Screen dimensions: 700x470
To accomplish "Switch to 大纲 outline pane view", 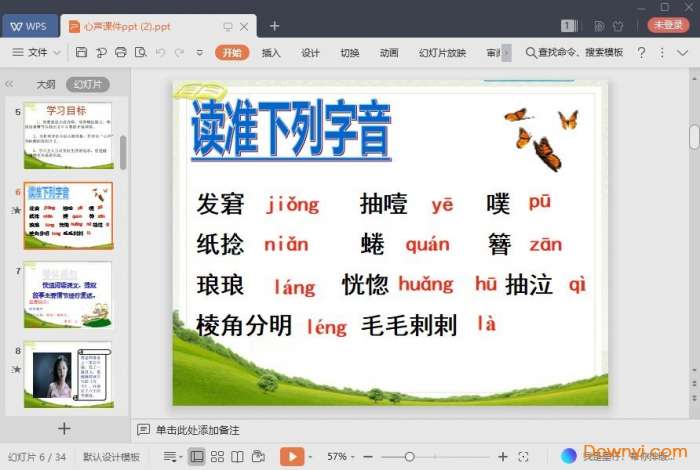I will 46,85.
